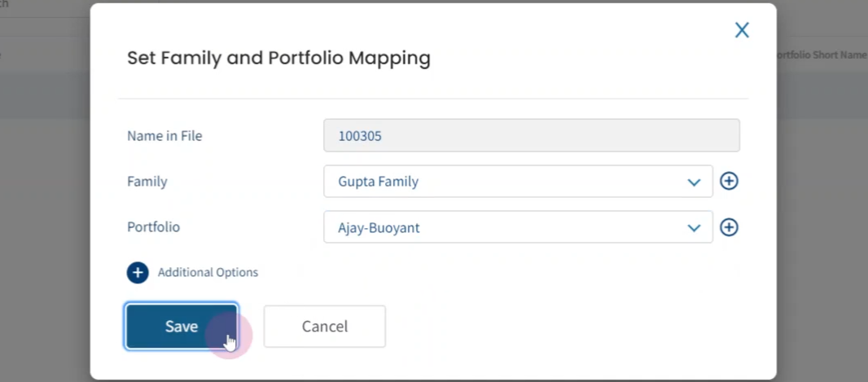This screenshot has height=382, width=868.
Task: Click the Additional Options label
Action: click(208, 272)
